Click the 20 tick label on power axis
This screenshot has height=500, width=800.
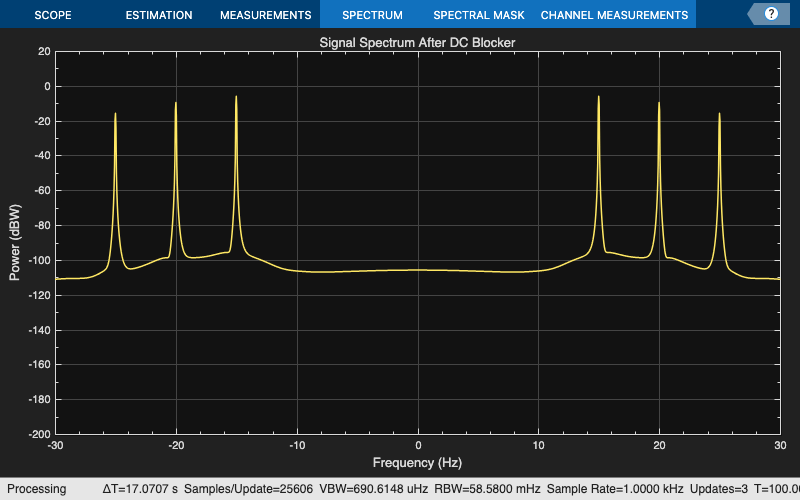(44, 51)
